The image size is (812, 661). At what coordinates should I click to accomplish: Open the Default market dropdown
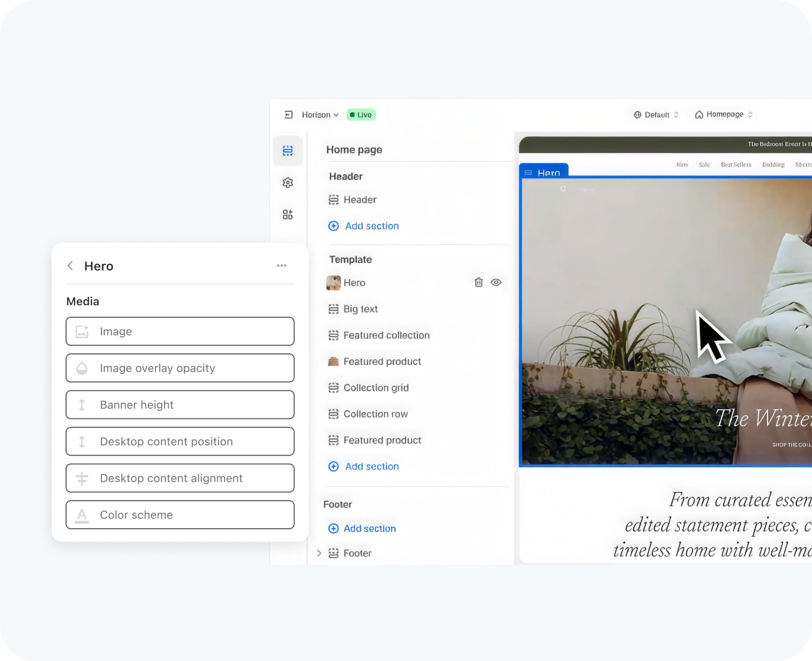[656, 115]
